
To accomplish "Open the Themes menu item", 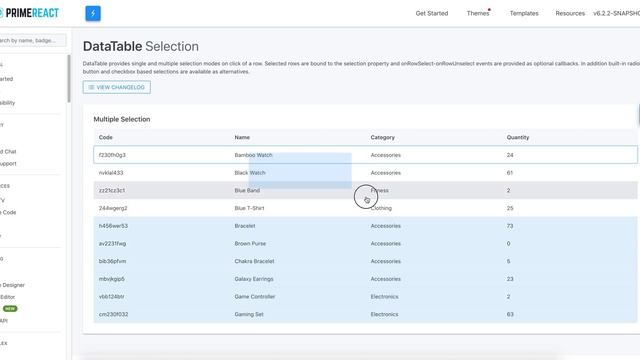I will [x=478, y=13].
